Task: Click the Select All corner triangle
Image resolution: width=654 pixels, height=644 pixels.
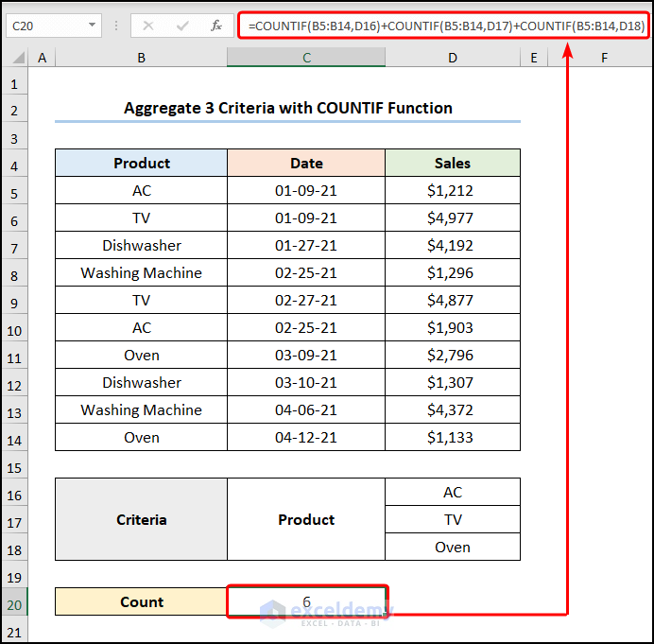Action: (x=18, y=57)
